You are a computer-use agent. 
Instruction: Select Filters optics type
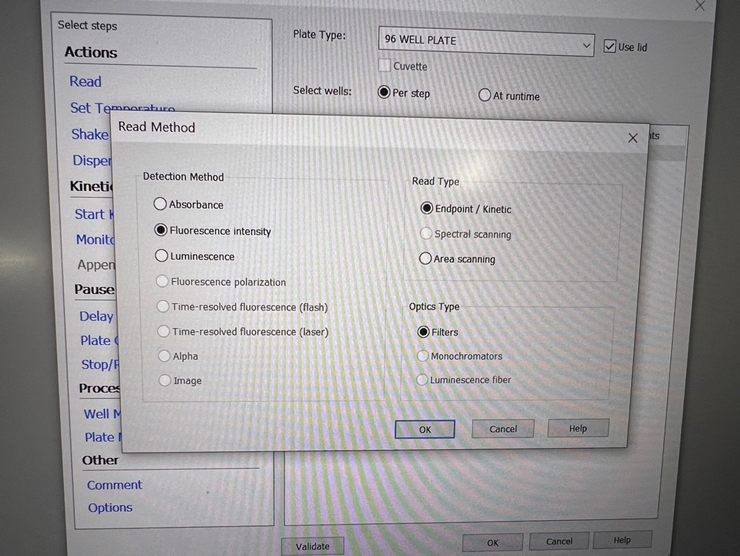[423, 332]
